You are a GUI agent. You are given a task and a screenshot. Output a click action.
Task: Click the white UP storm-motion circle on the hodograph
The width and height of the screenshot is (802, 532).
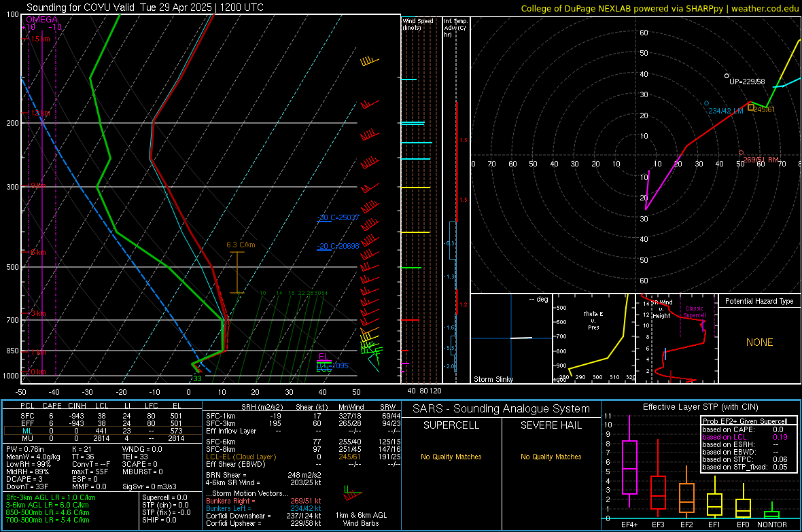727,75
